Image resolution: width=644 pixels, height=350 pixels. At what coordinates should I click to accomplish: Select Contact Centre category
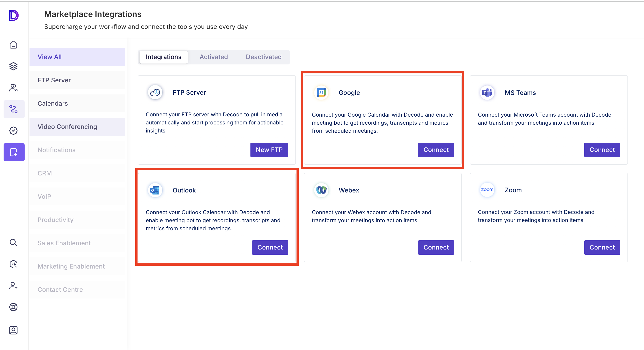coord(77,289)
